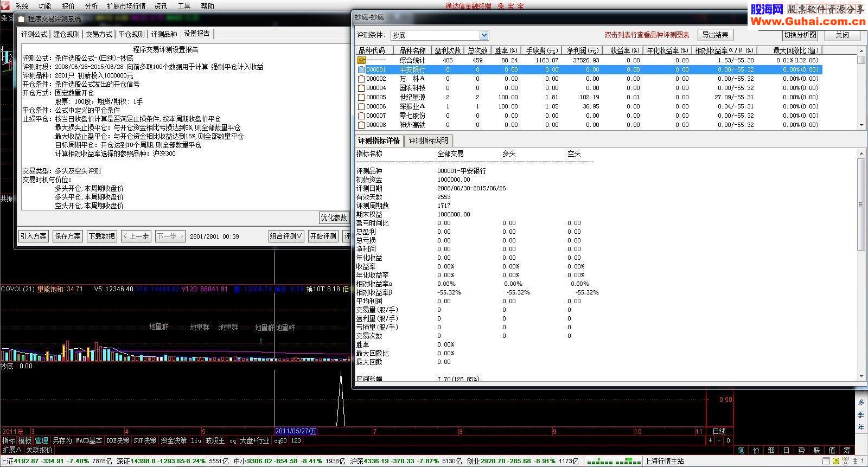This screenshot has width=868, height=467.
Task: Click the app logo icon in the menu bar
Action: (x=5, y=5)
